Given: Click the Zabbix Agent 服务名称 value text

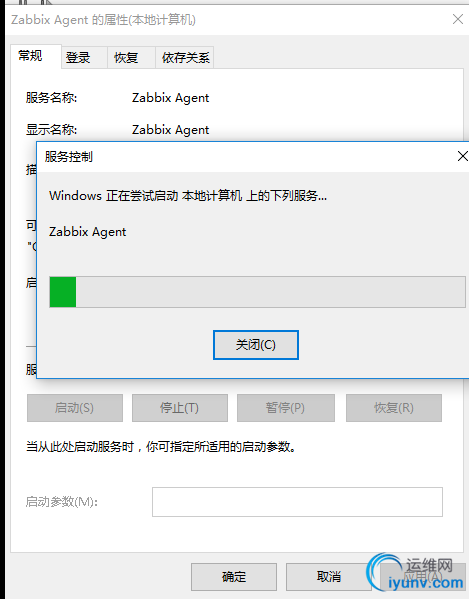Looking at the screenshot, I should tap(170, 98).
